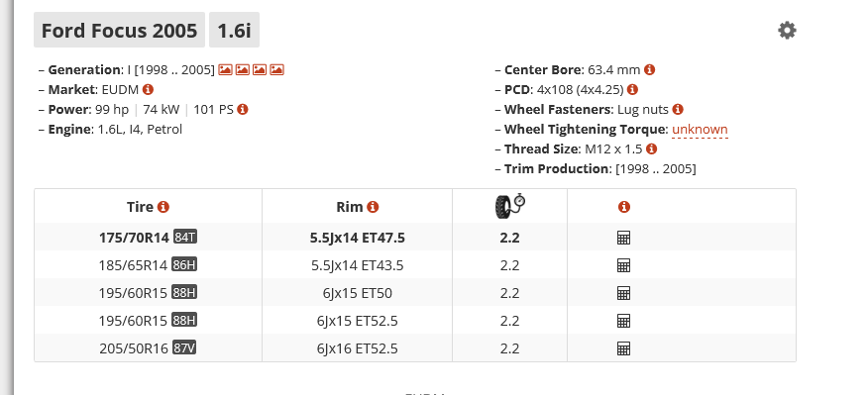Open calculator for the 205/50R16 tire row
Screen dimensions: 868x395
pos(623,348)
